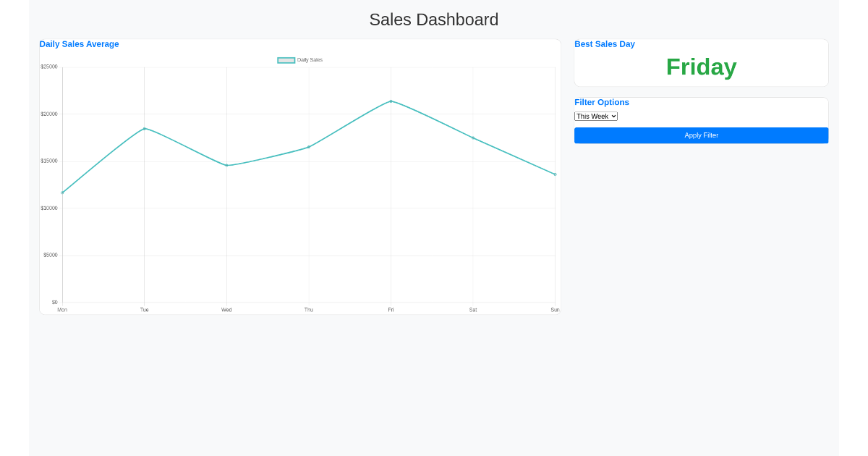Click the Friday best sales day label

coord(701,67)
